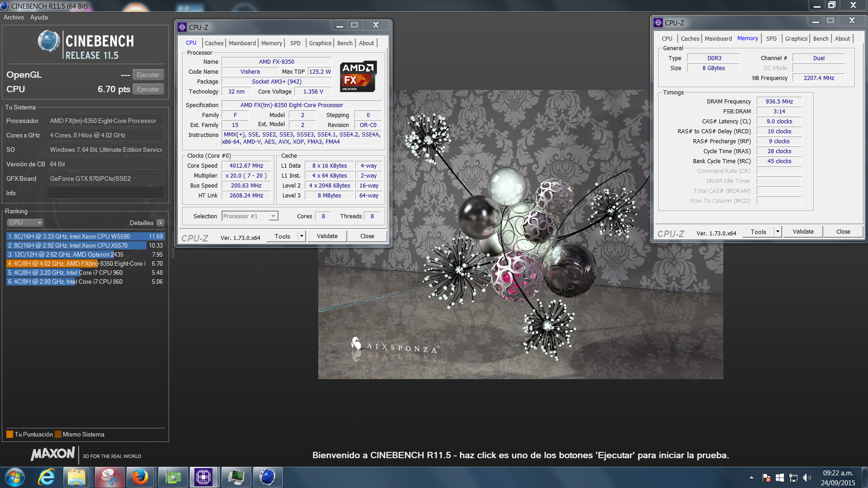Click the DRAM Frequency 936.5 MHz value

coord(779,102)
